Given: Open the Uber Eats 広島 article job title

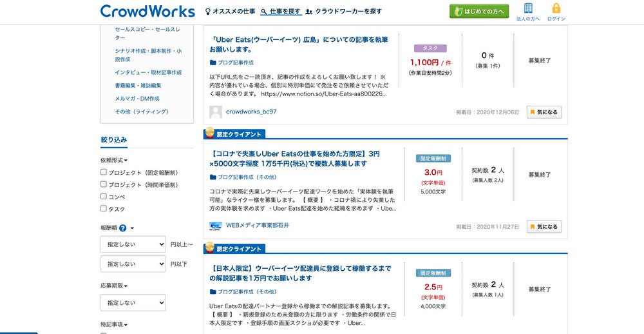Looking at the screenshot, I should [x=299, y=44].
